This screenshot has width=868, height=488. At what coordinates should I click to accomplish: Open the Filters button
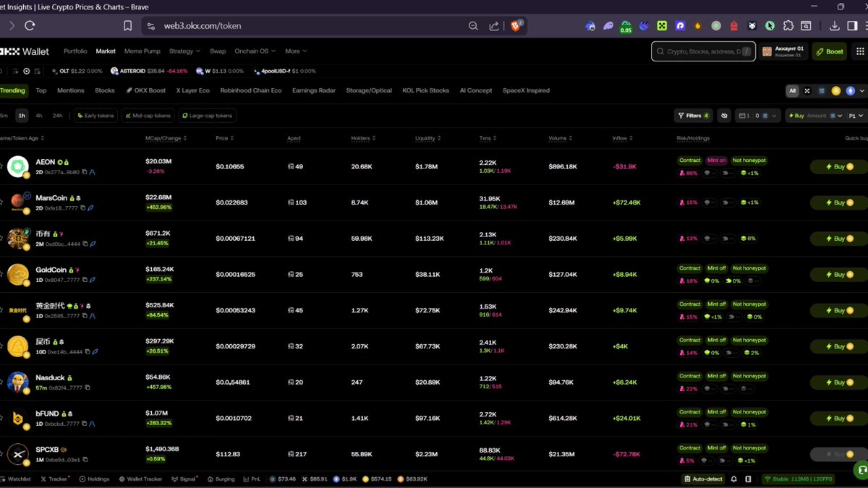(x=694, y=116)
